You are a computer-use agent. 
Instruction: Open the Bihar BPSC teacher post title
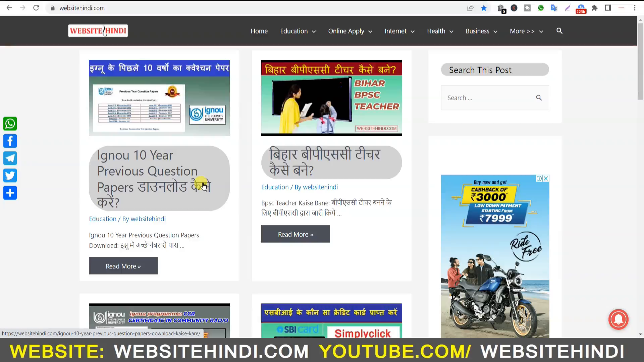tap(325, 162)
